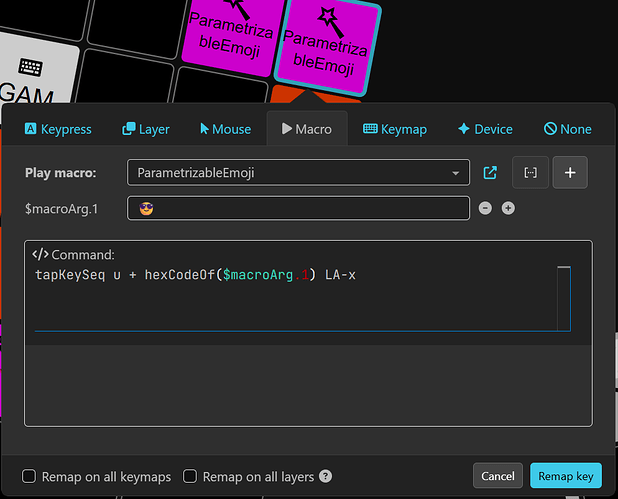Switch to the Keypress tab

(x=58, y=129)
